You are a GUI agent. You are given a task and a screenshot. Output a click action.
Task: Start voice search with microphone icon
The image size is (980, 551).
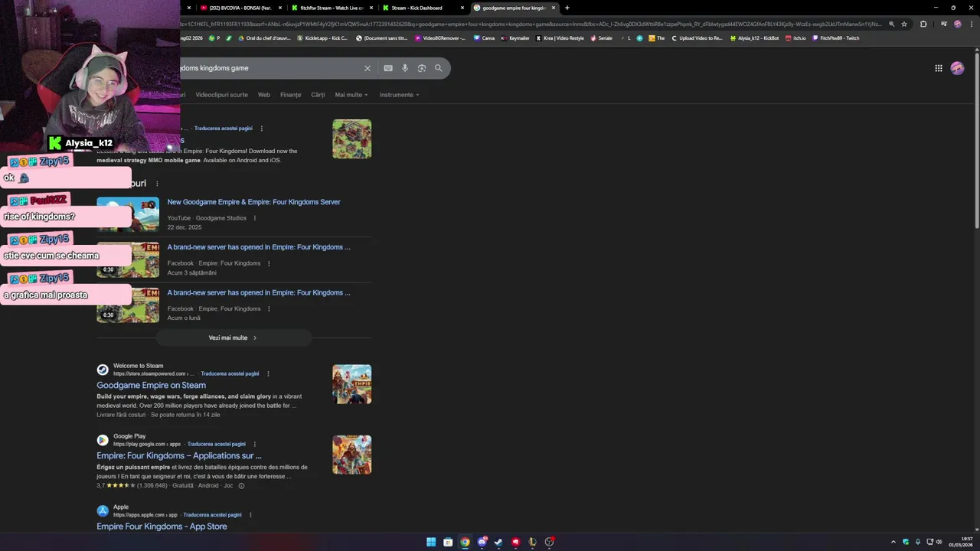(x=405, y=68)
